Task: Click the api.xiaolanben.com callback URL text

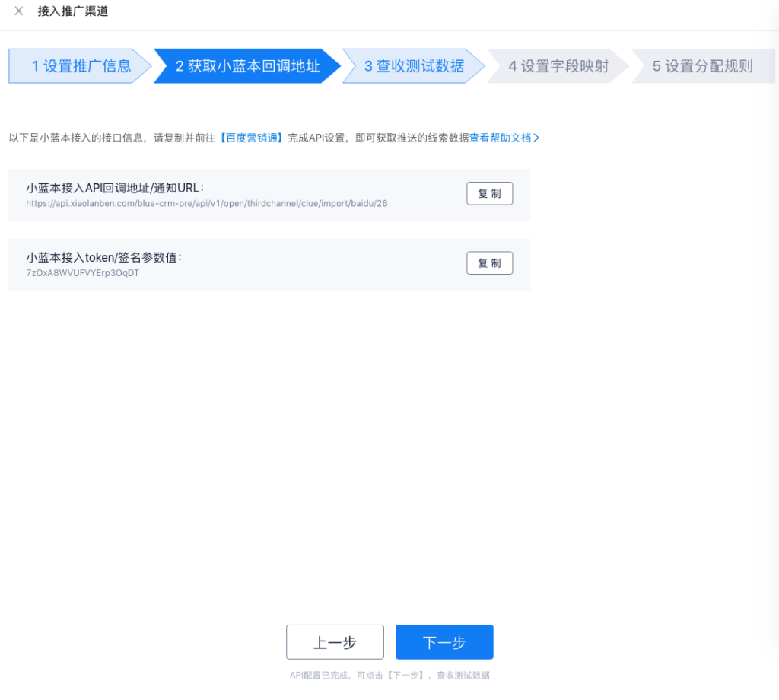Action: pyautogui.click(x=206, y=204)
